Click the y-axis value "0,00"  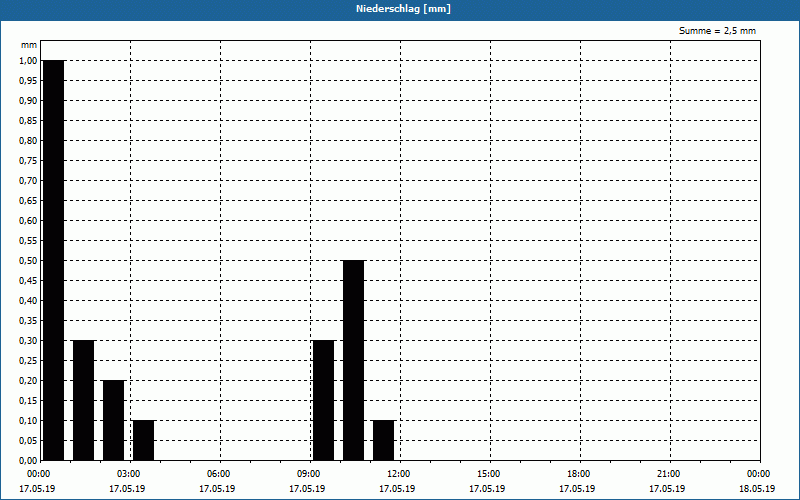point(28,461)
